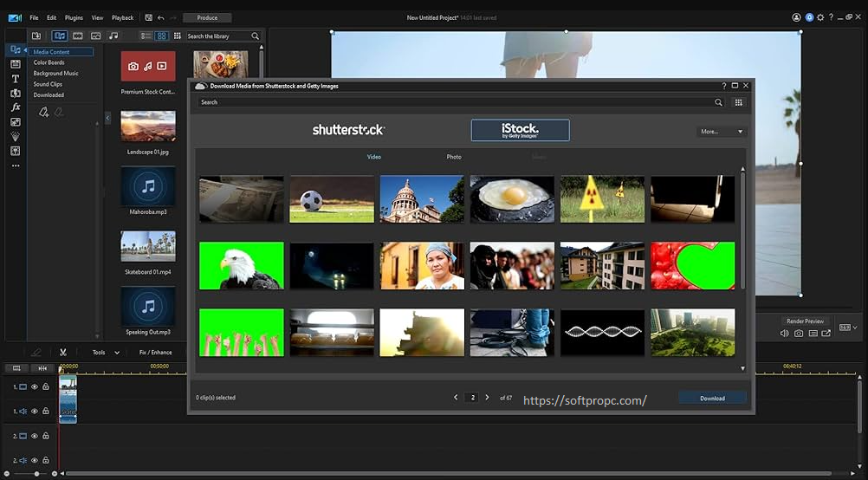868x480 pixels.
Task: Open the Playback menu
Action: tap(122, 17)
